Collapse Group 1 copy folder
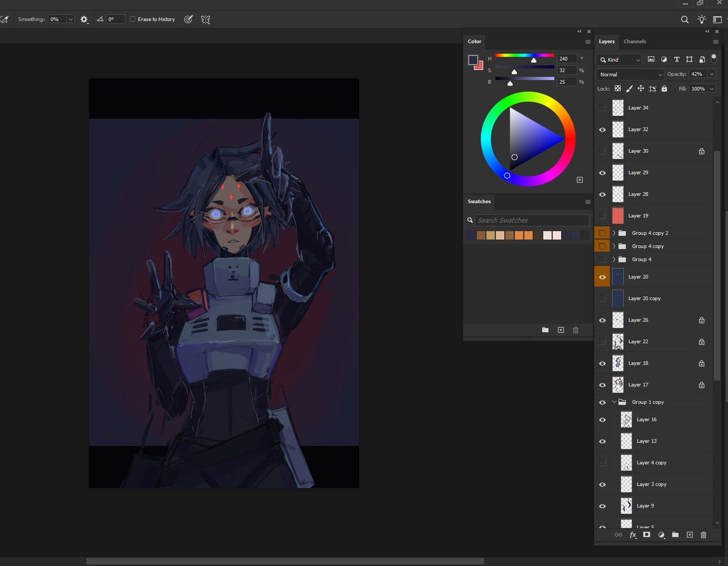This screenshot has width=728, height=566. coord(614,402)
